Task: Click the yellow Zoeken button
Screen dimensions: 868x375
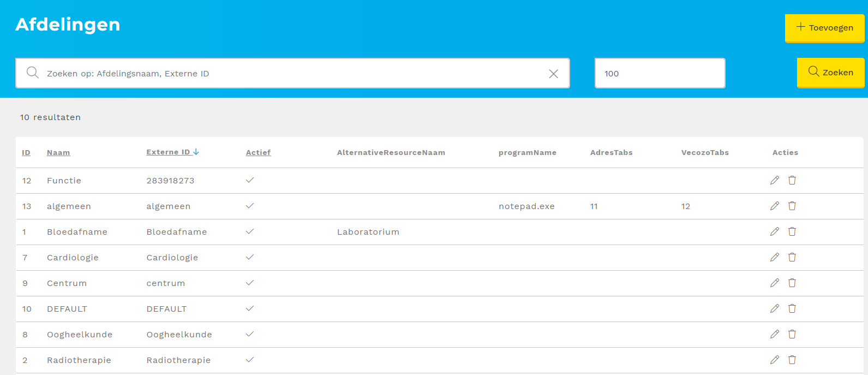Action: click(830, 72)
